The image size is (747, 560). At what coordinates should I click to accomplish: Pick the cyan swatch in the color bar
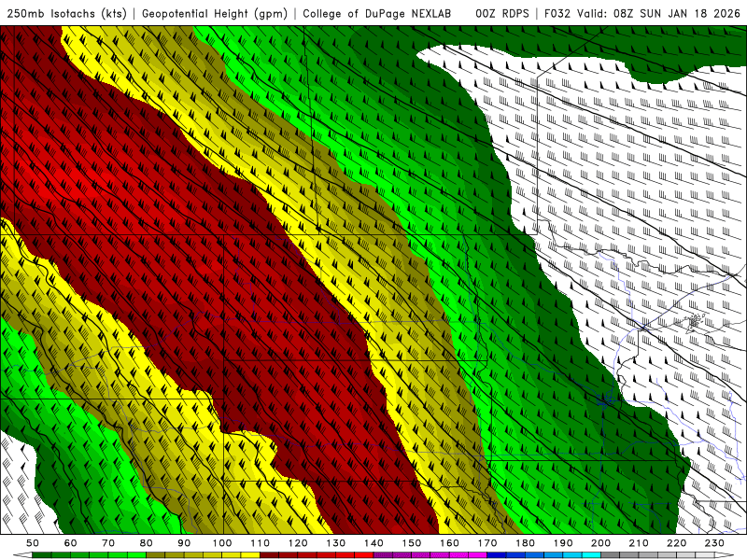[x=591, y=554]
